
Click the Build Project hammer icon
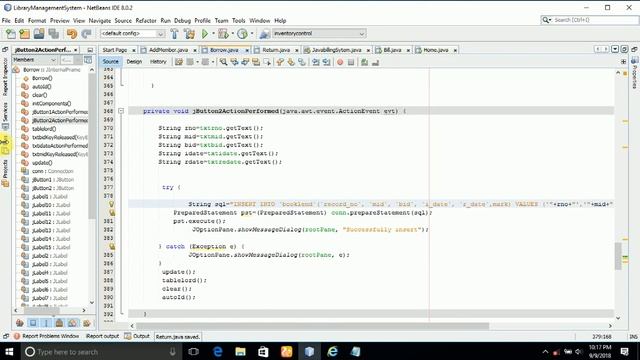(174, 33)
